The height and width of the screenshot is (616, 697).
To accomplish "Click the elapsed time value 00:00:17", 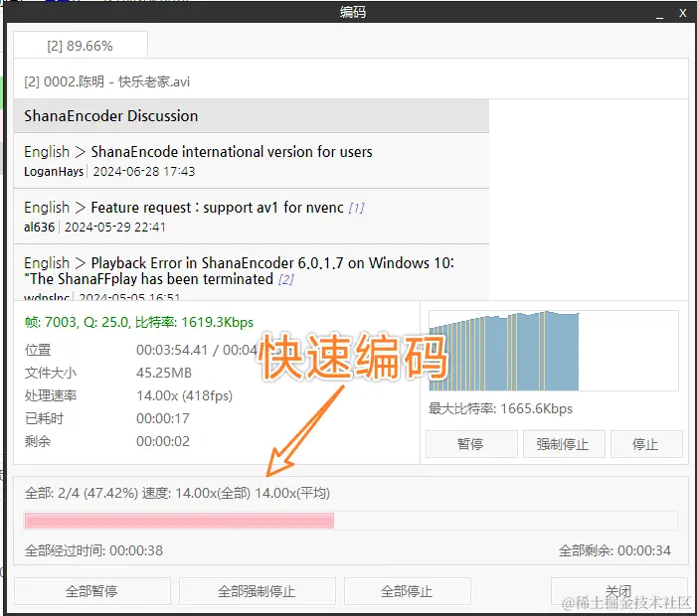I will (163, 418).
